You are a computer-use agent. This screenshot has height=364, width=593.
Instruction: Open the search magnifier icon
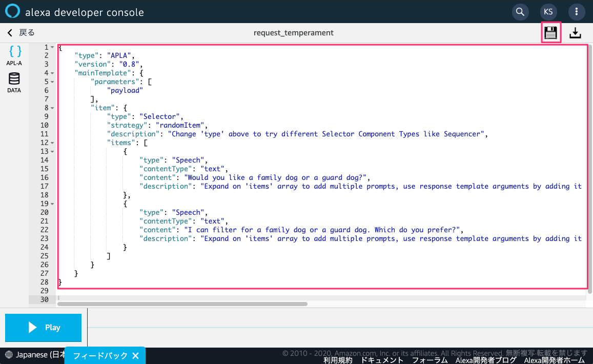click(x=520, y=12)
